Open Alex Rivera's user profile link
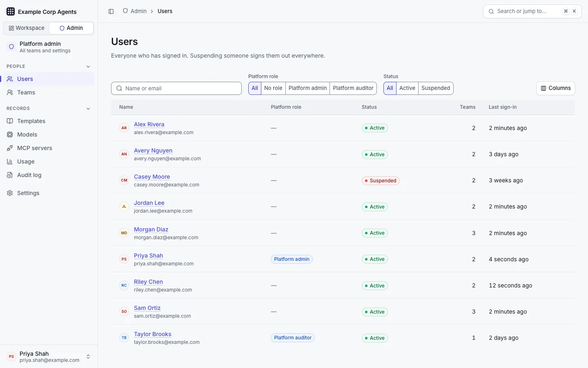 coord(149,124)
